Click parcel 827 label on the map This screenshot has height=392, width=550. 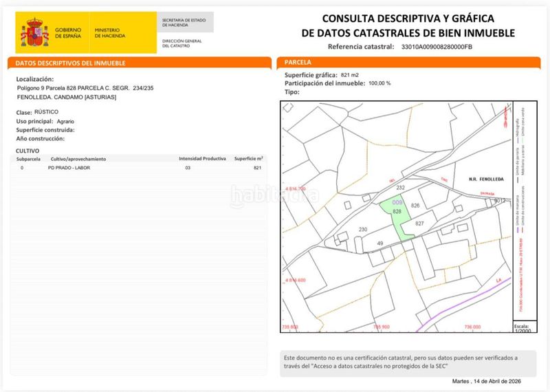point(419,224)
